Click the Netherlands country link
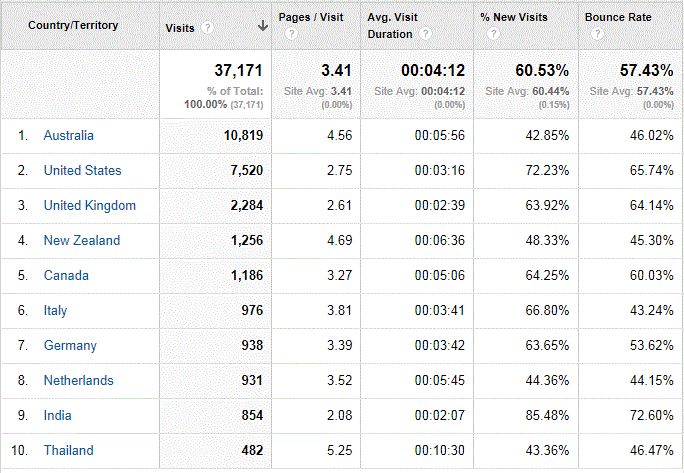 click(x=78, y=380)
